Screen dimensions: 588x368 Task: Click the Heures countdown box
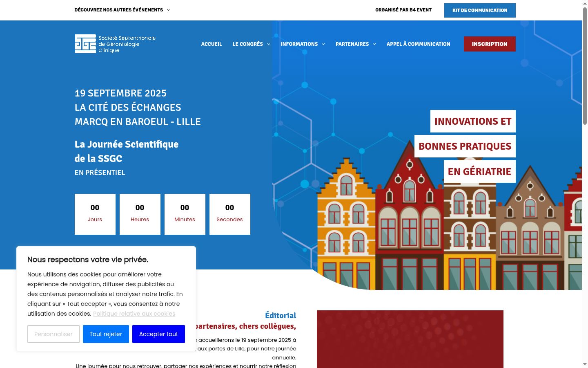[140, 214]
